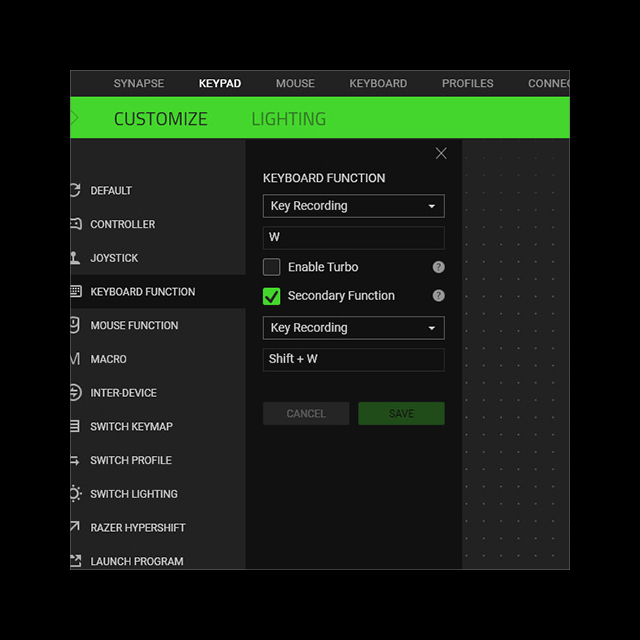Click the Inter-Device icon

click(76, 393)
